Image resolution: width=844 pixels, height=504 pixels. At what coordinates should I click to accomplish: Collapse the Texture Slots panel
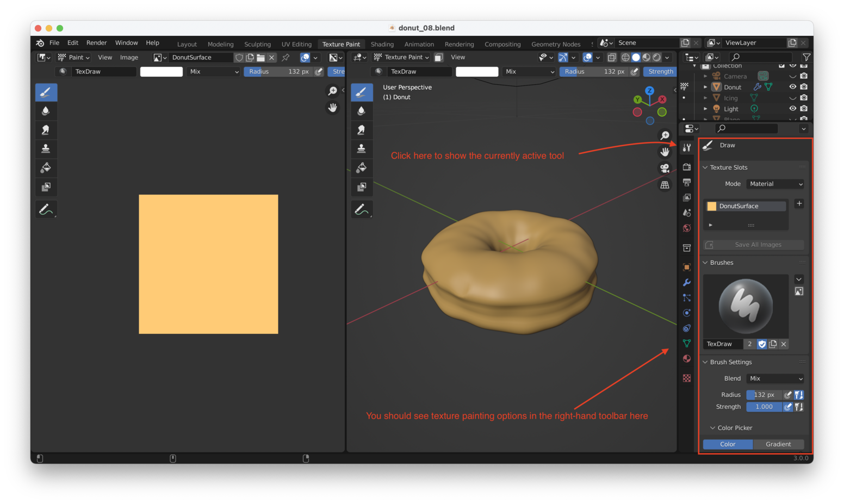705,167
